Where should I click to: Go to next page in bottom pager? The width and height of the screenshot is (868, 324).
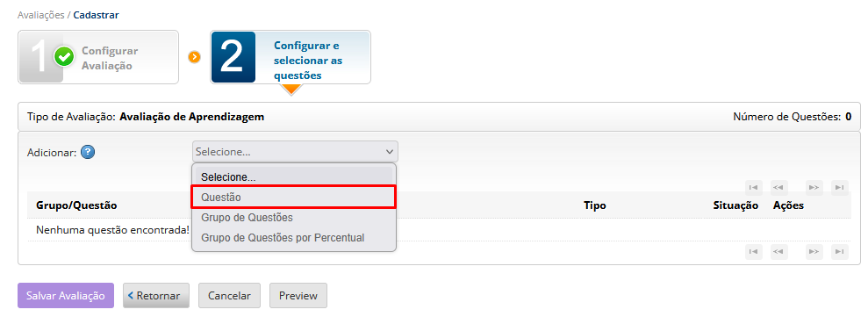click(814, 252)
